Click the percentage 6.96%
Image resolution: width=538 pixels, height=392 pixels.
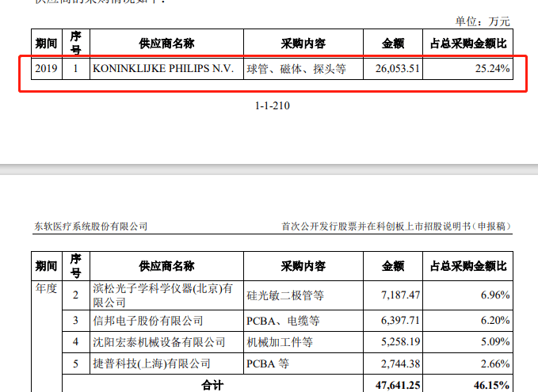494,295
